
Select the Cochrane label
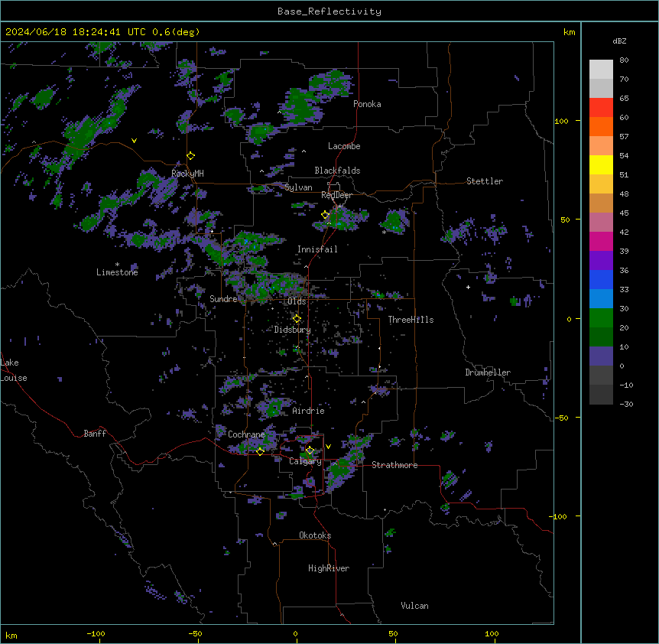pos(246,434)
